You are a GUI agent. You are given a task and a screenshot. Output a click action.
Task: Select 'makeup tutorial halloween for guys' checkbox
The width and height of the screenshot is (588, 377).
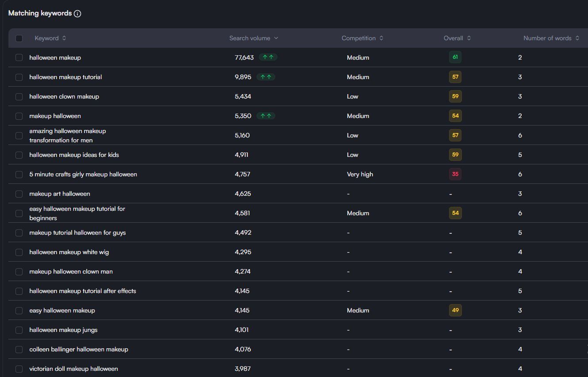pyautogui.click(x=19, y=233)
